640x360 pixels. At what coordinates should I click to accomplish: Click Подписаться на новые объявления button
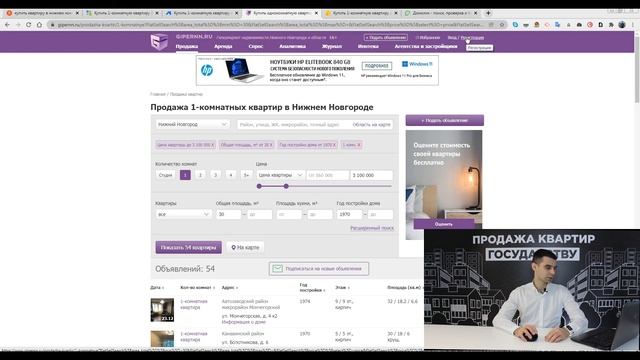(x=319, y=269)
